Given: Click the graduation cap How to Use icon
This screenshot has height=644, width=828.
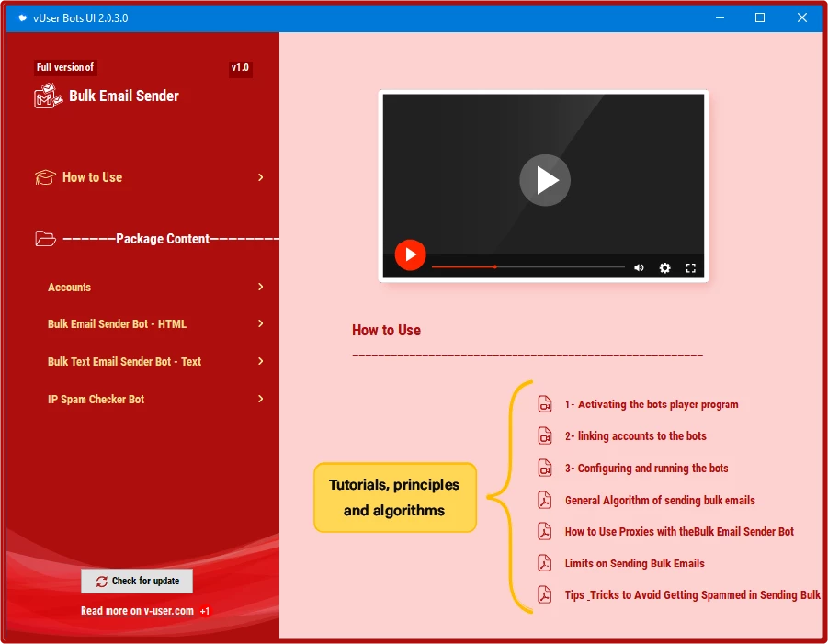Looking at the screenshot, I should [45, 177].
